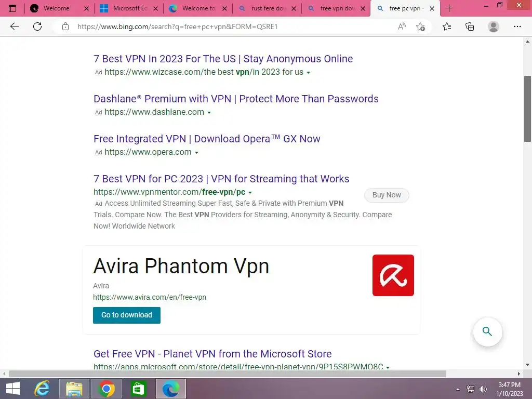This screenshot has width=532, height=399.
Task: Click the https://www.opera.com ad URL
Action: point(148,152)
